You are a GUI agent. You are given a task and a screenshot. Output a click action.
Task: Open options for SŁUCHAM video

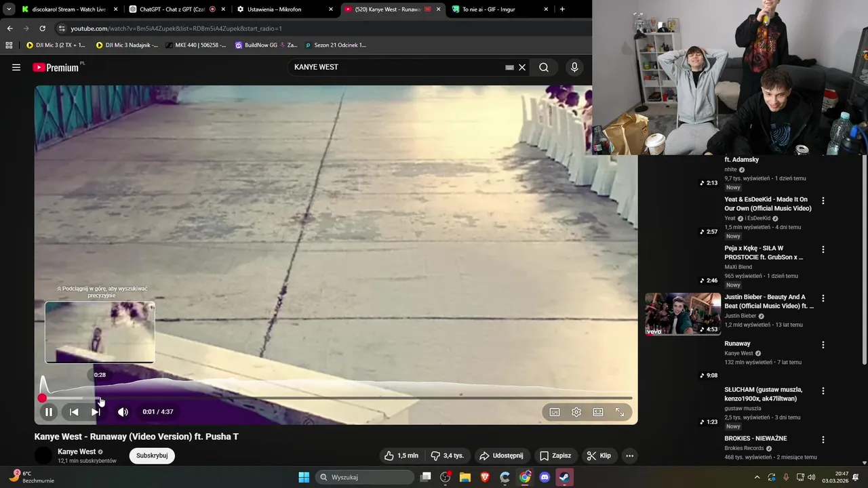823,391
